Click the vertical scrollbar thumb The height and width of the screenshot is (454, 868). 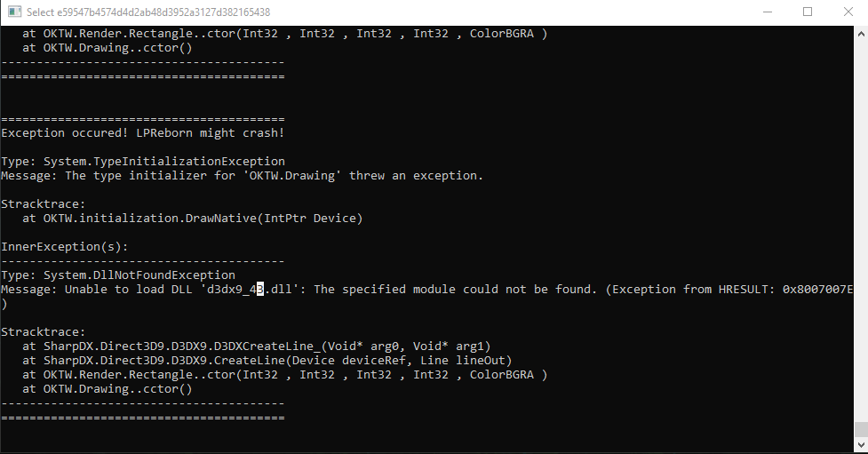[861, 429]
